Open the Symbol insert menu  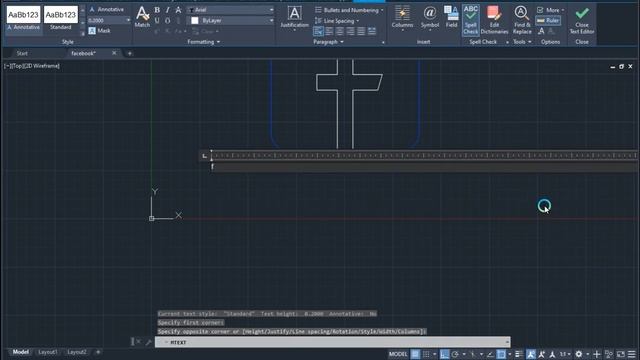(430, 18)
